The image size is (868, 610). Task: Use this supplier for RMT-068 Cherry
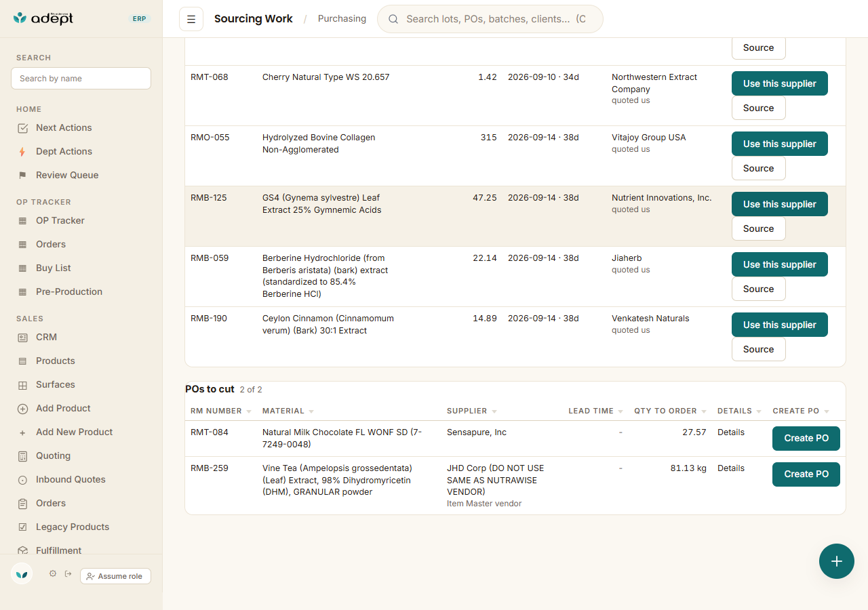click(780, 83)
